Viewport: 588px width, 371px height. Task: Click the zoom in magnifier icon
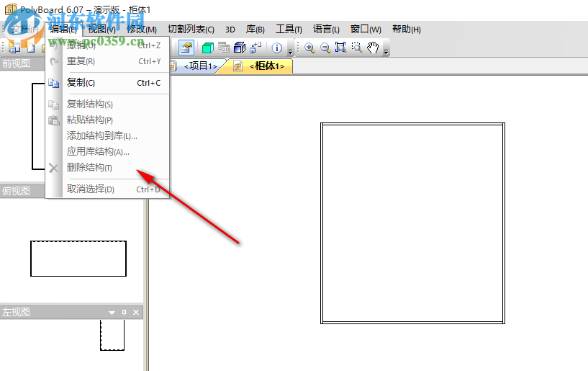[309, 48]
